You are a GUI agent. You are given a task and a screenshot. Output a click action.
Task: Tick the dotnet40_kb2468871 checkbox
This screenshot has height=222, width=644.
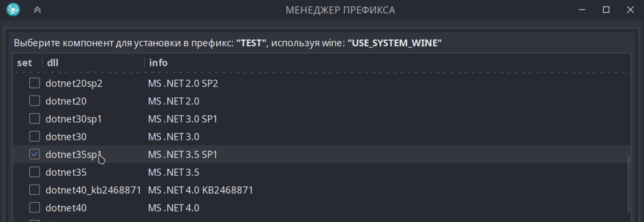(x=35, y=190)
